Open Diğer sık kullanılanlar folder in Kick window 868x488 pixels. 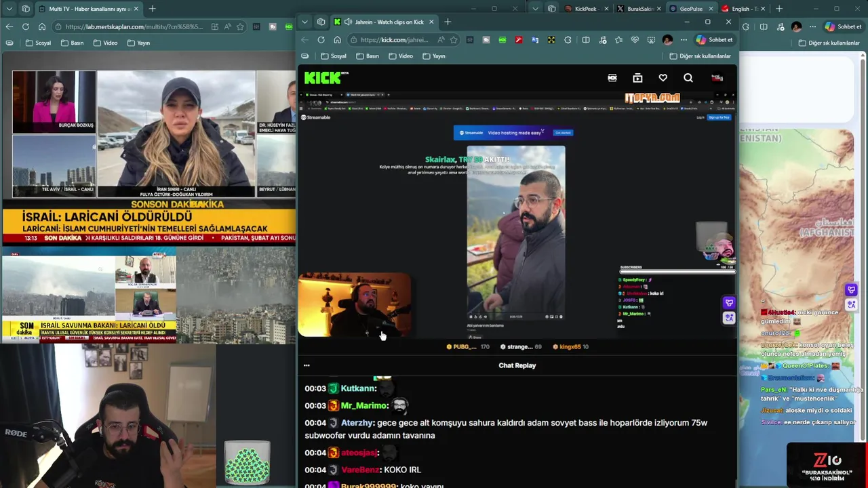tap(700, 56)
